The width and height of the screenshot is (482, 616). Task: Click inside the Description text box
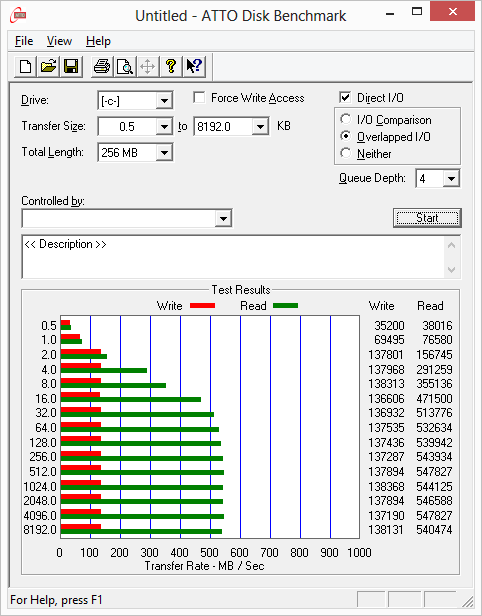[x=234, y=257]
